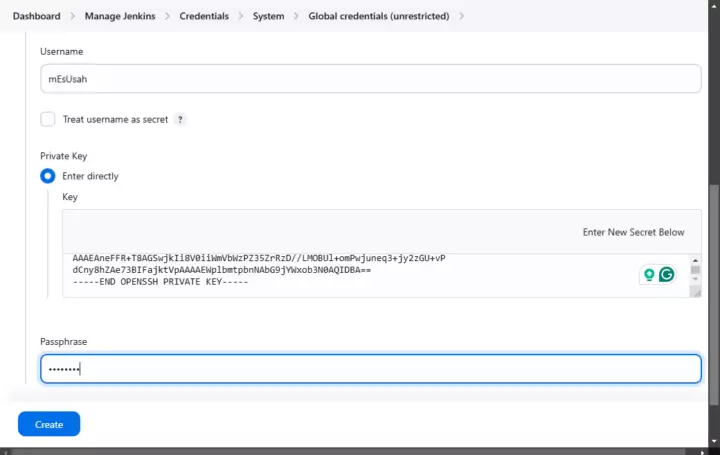Expand chevron after Credentials breadcrumb
Viewport: 720px width, 455px height.
[241, 16]
